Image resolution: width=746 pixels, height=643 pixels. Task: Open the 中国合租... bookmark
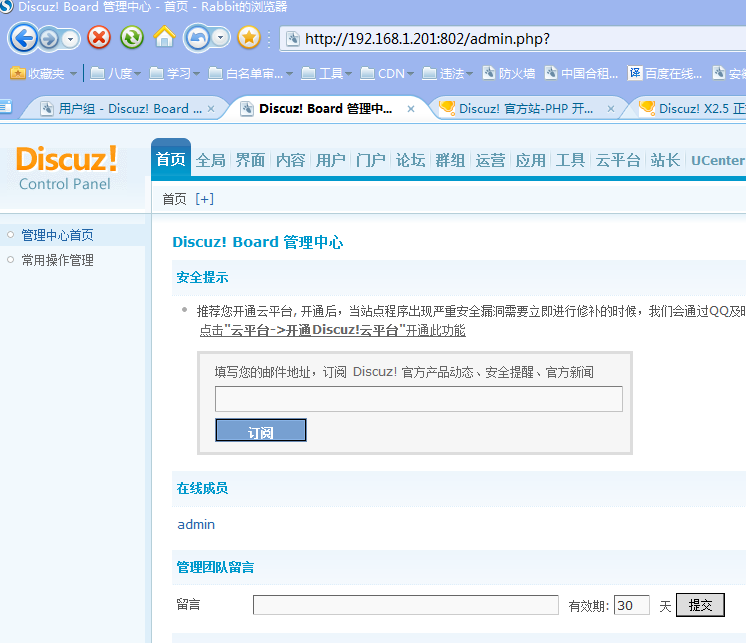pos(581,73)
